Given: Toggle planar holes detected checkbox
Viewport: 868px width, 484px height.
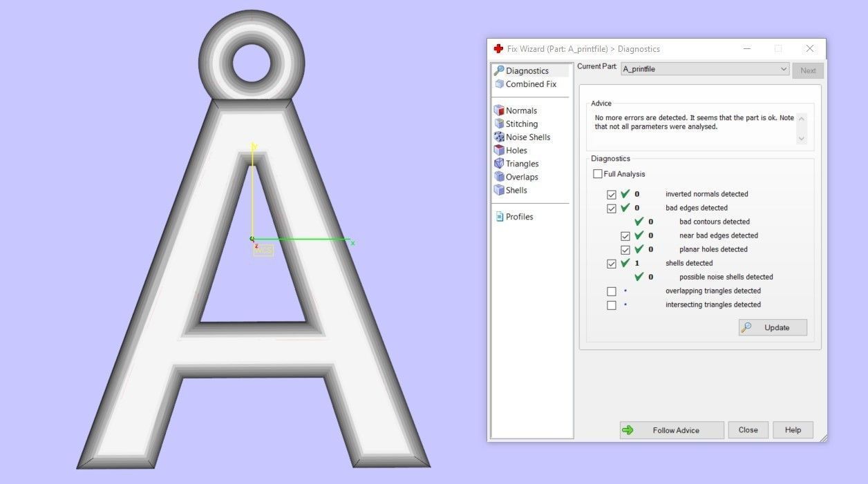Looking at the screenshot, I should click(x=625, y=250).
